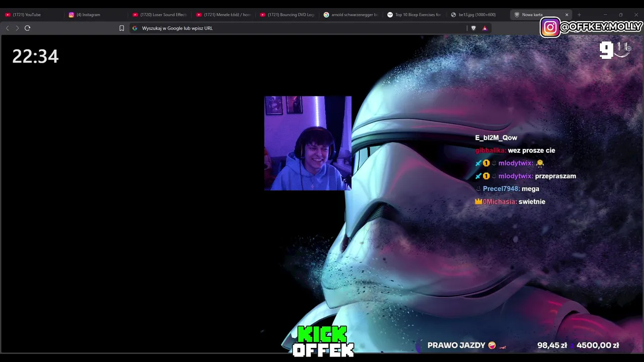
Task: Click the PRAWO JAZDY goal label
Action: point(456,345)
